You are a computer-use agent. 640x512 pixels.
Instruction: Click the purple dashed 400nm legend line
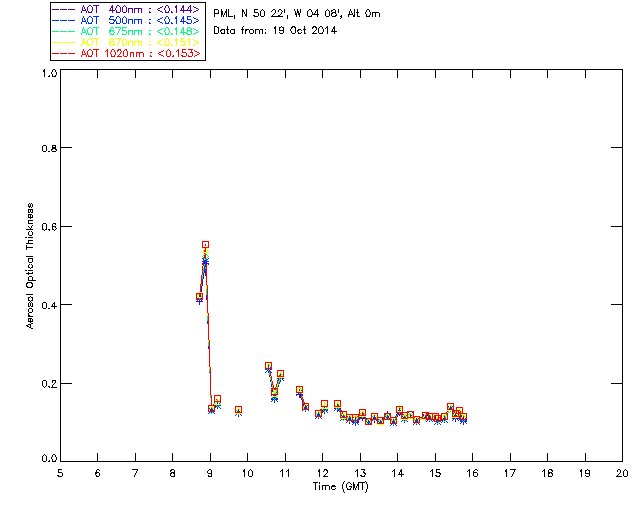[x=64, y=9]
